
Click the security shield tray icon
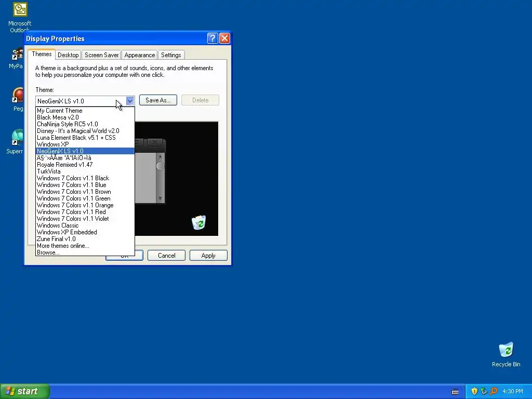[474, 391]
